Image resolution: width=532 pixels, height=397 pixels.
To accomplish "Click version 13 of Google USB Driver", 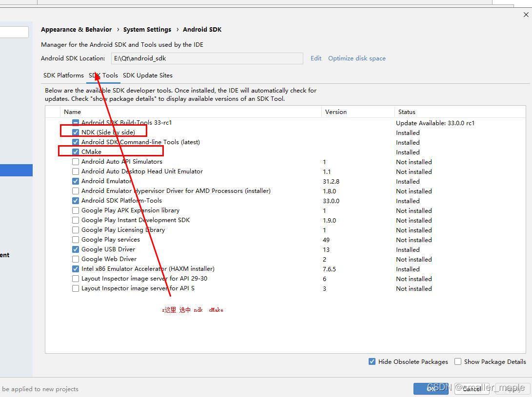I will pos(326,250).
